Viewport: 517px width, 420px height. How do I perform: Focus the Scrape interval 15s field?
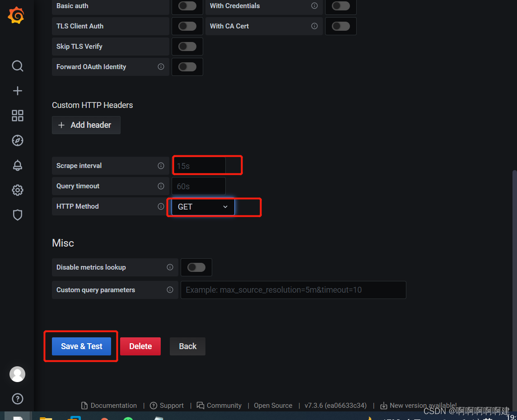click(x=199, y=166)
